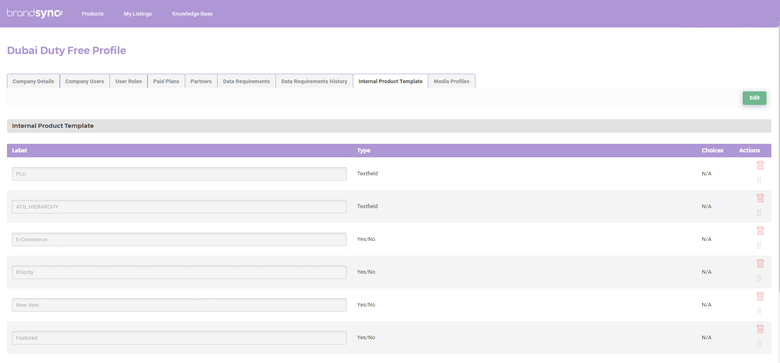The height and width of the screenshot is (363, 780).
Task: Click the Textfield type in ATG_HIERARCHY row
Action: [x=367, y=206]
